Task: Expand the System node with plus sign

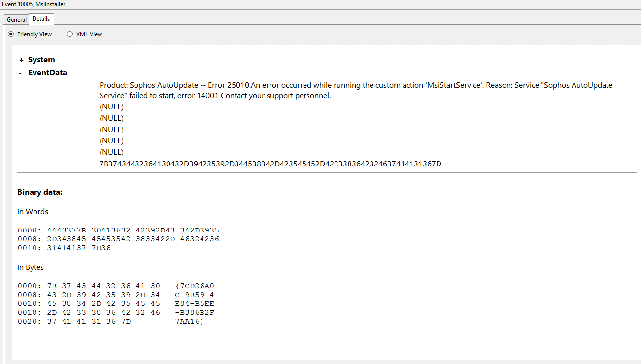Action: tap(21, 60)
